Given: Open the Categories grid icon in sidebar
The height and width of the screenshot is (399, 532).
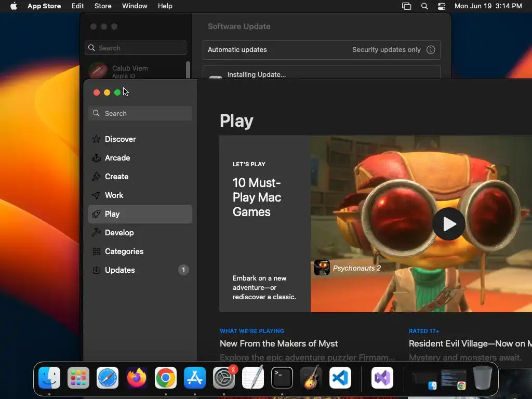Looking at the screenshot, I should point(96,251).
